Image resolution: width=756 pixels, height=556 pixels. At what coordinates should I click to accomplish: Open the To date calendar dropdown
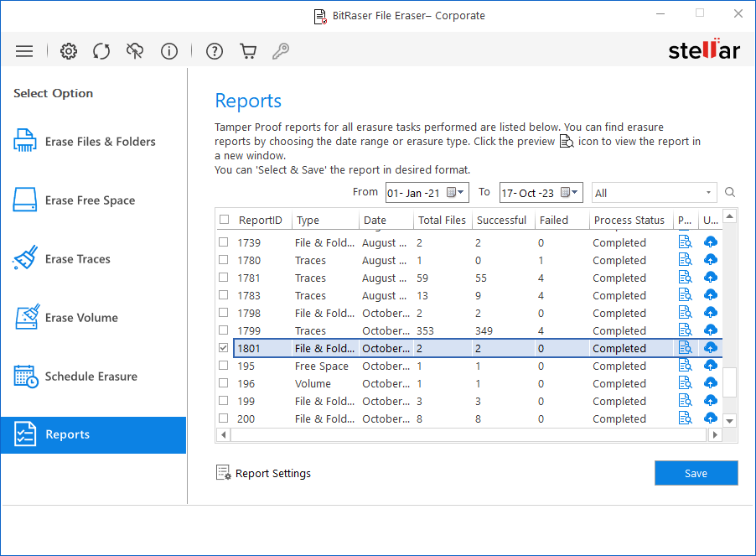[x=569, y=192]
